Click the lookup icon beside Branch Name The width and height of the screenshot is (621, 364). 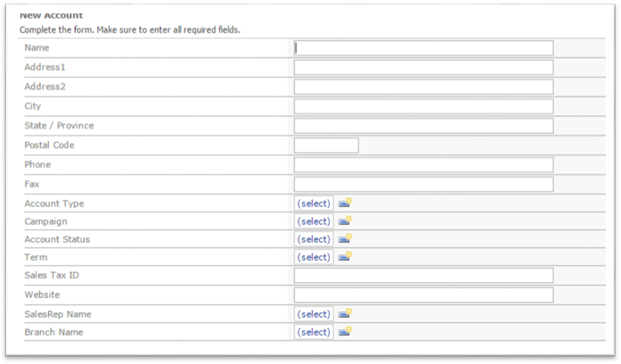pos(345,332)
